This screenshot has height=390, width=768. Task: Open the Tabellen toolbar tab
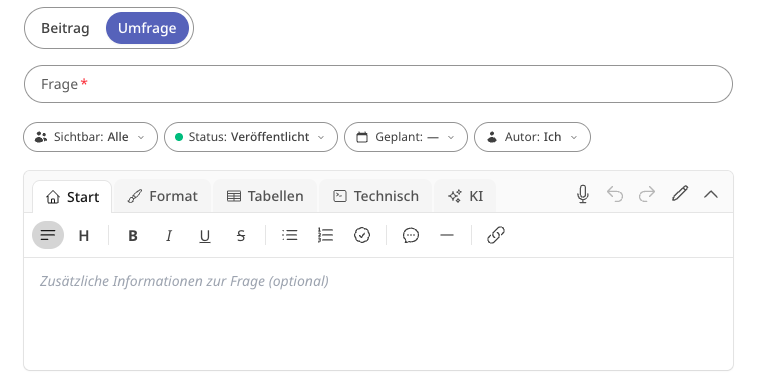point(265,196)
